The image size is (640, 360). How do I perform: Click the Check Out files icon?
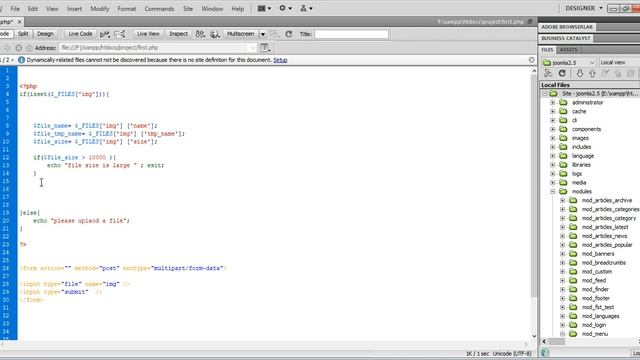tap(605, 73)
